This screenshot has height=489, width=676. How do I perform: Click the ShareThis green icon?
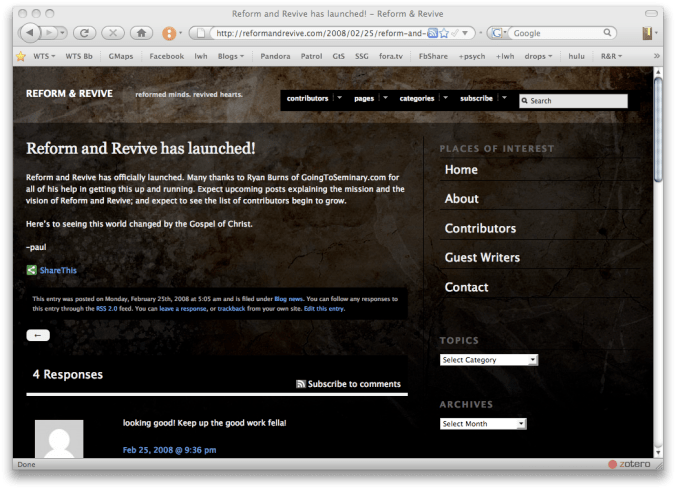pos(31,270)
